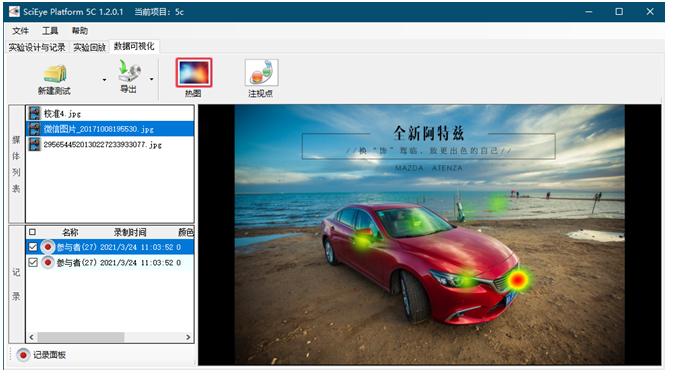Click thumbnail icon of 微信图片 file
This screenshot has height=375, width=673.
[34, 129]
